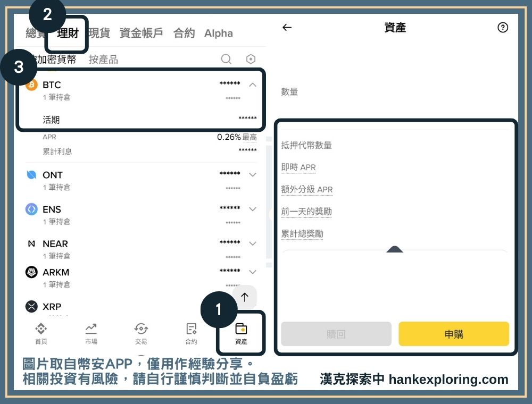Click the 贖回 redeem button
The width and height of the screenshot is (532, 404).
pos(336,334)
